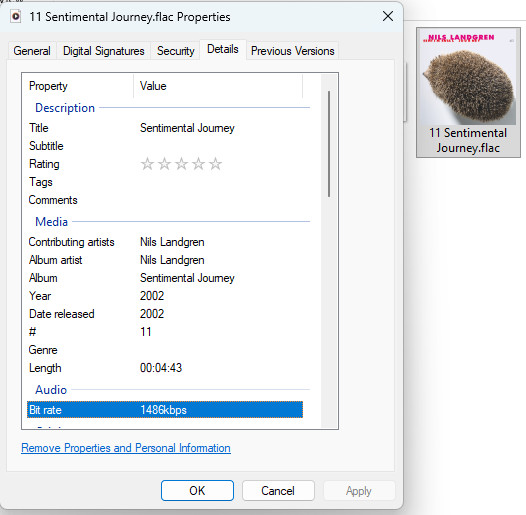Click Remove Properties and Personal Information link
This screenshot has width=526, height=515.
point(126,448)
